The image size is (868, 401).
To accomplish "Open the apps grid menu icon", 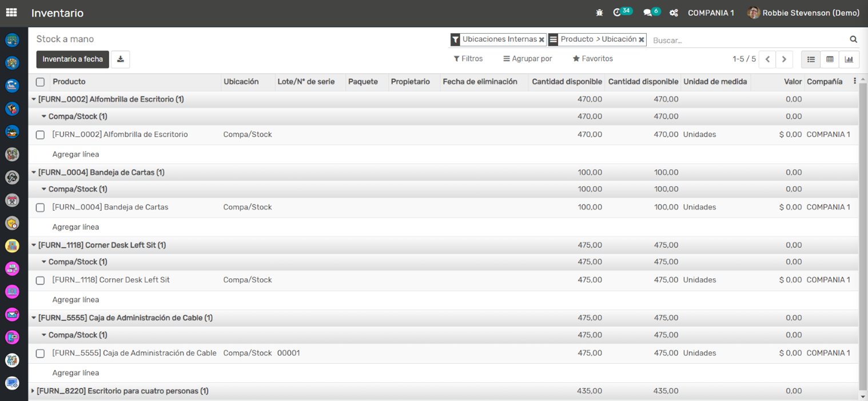I will pyautogui.click(x=11, y=13).
